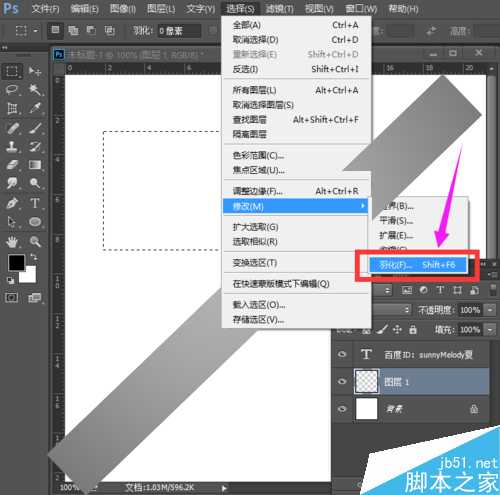500x495 pixels.
Task: Hide the 背景 layer with eye icon
Action: (x=342, y=409)
